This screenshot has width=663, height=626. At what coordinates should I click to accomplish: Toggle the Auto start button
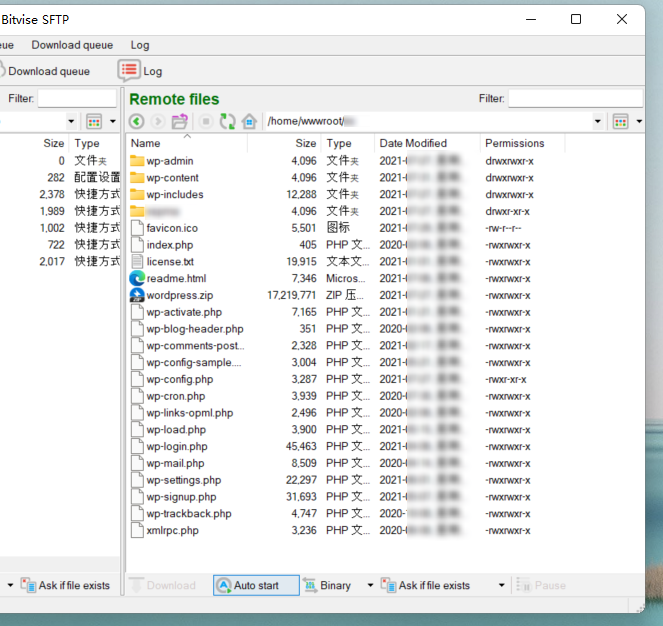(256, 585)
